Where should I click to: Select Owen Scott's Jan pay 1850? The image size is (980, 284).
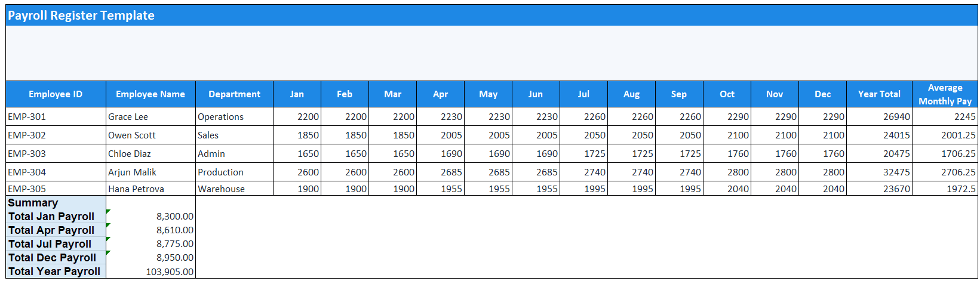[x=297, y=135]
